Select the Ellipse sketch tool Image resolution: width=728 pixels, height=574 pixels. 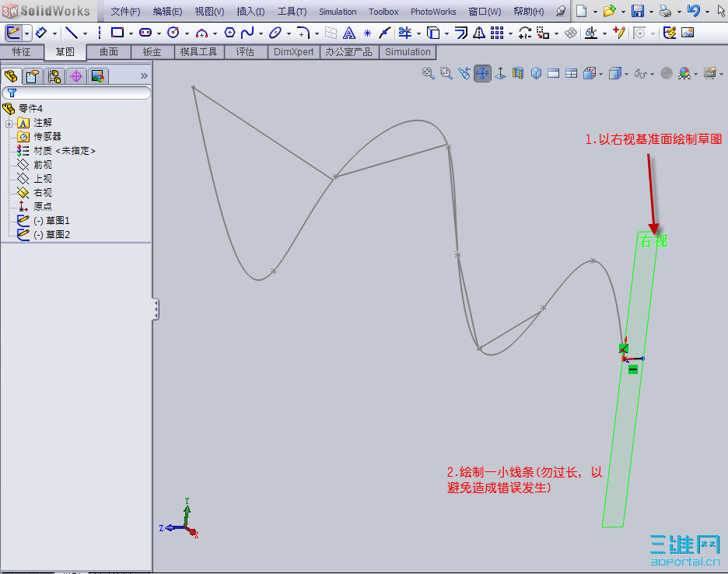[x=275, y=33]
